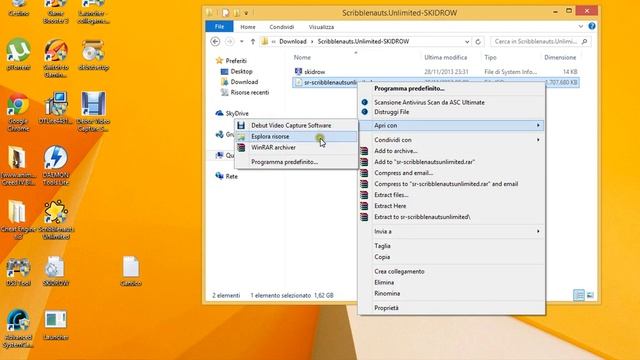The width and height of the screenshot is (640, 360).
Task: Select Desktop in the Preferiti navigation pane
Action: point(241,71)
